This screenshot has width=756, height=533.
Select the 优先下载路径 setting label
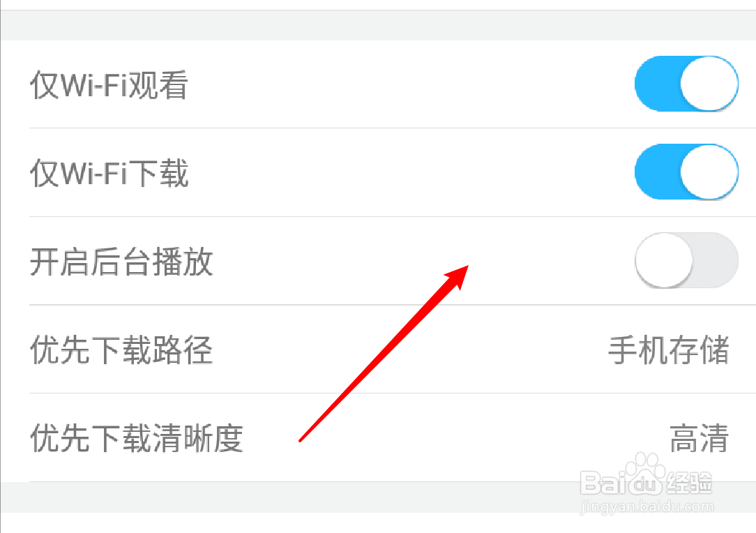coord(121,350)
